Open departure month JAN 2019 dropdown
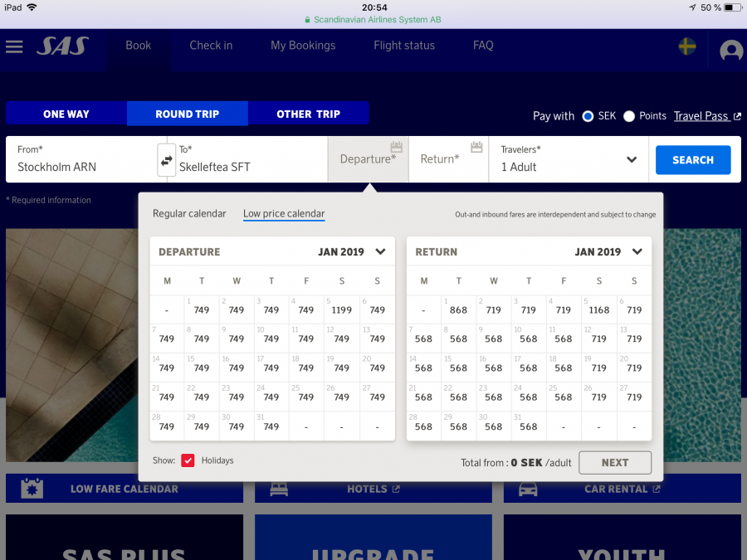The height and width of the screenshot is (560, 747). tap(380, 251)
